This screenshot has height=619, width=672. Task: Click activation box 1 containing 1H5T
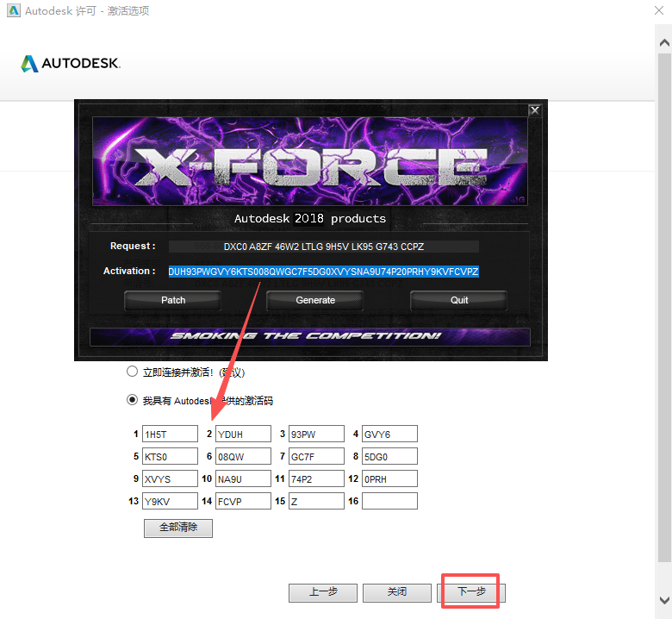(170, 434)
